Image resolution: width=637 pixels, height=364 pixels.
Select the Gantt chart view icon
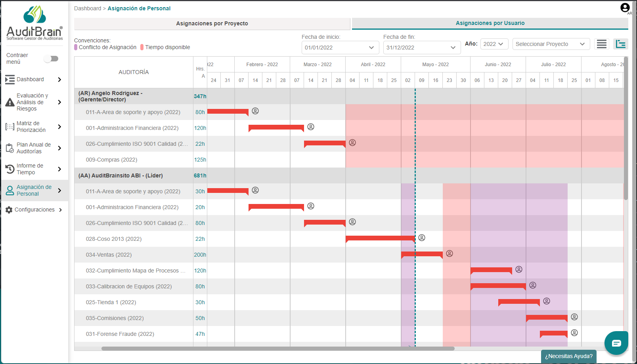click(620, 44)
